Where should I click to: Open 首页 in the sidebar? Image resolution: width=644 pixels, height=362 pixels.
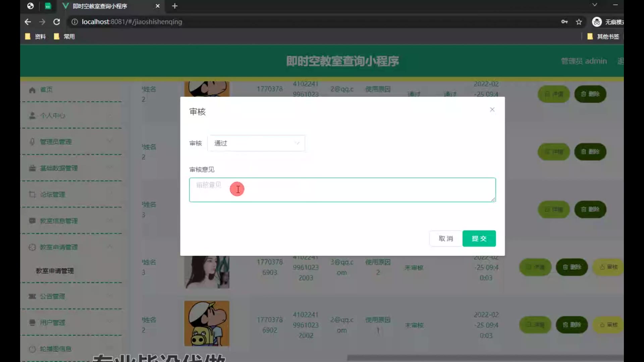pos(46,89)
